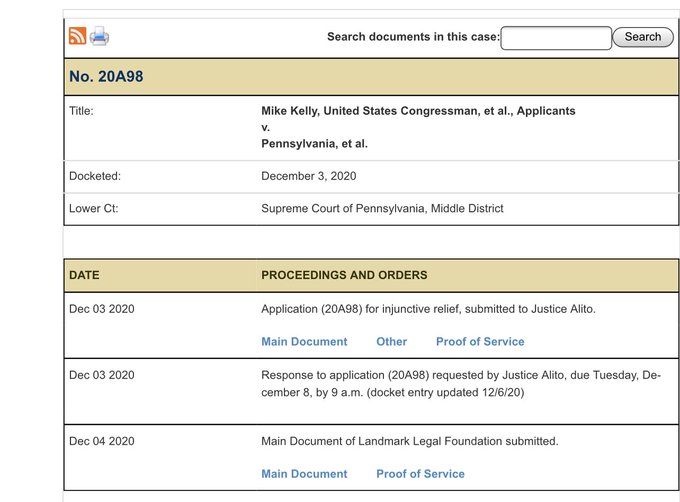Click the Docketed label
Viewport: 680px width, 502px height.
tap(95, 176)
